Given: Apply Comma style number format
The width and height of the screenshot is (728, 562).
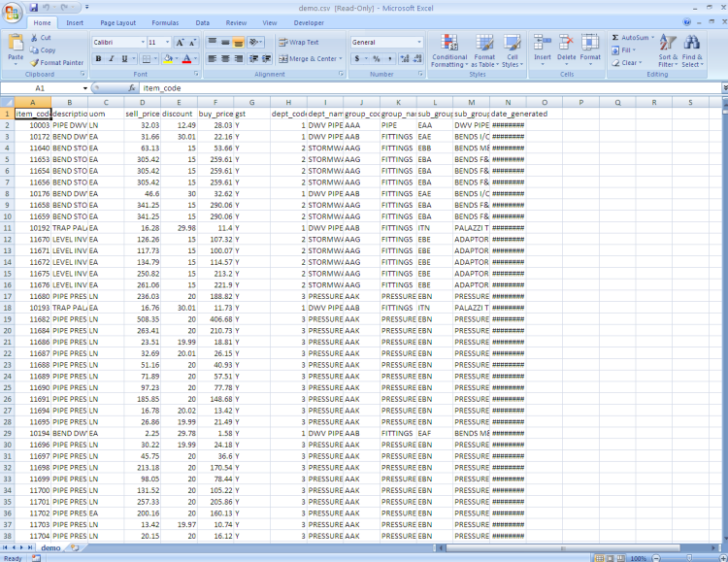Looking at the screenshot, I should [390, 59].
